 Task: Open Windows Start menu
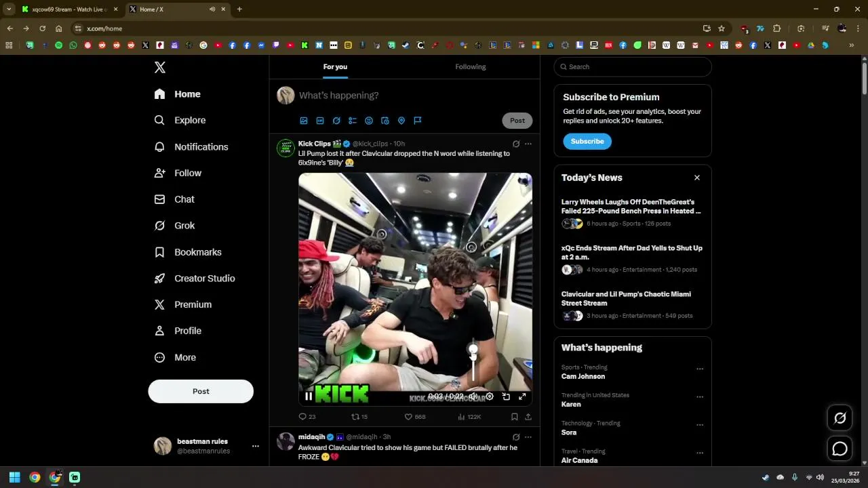pos(14,477)
